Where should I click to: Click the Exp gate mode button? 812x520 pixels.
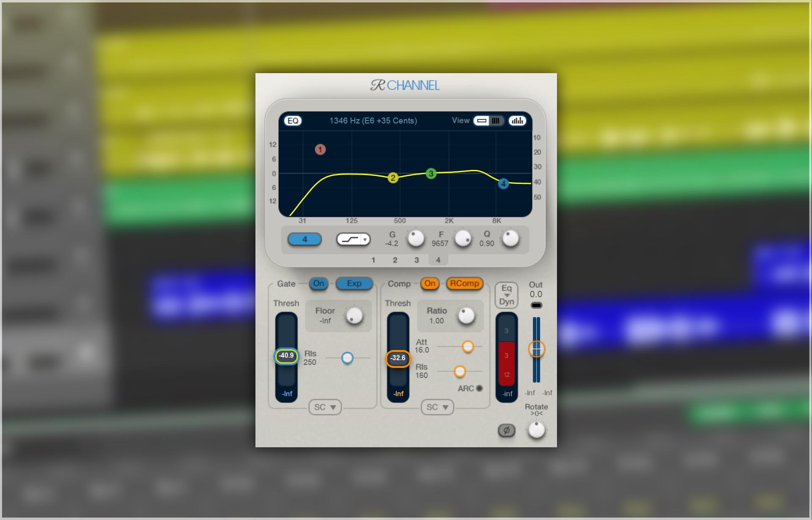click(354, 283)
